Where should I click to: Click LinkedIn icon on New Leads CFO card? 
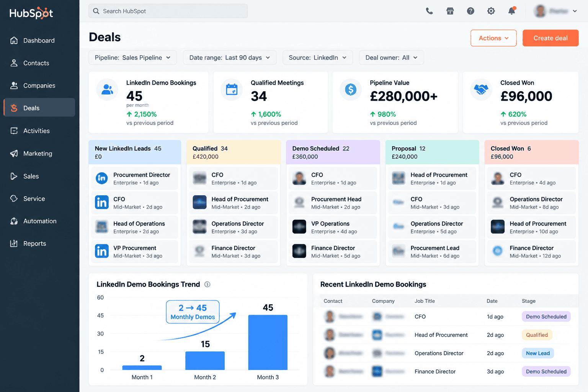(x=102, y=202)
